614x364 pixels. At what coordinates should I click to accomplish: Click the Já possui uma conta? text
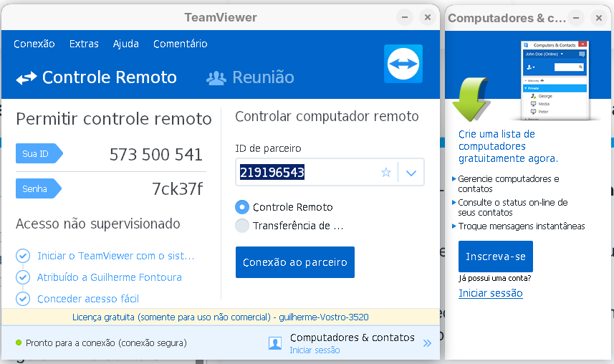[495, 278]
